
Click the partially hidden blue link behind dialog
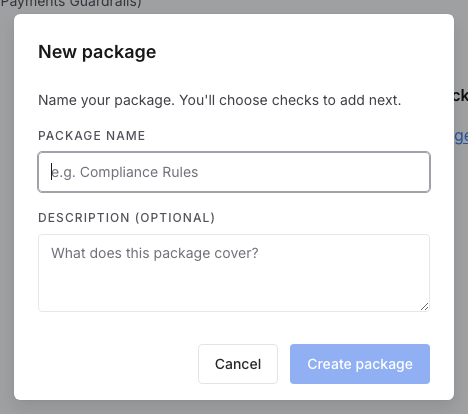tap(461, 136)
